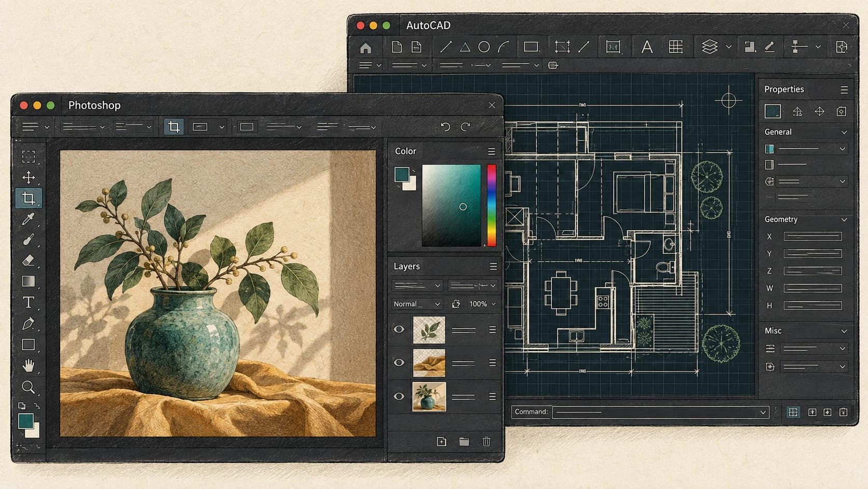Toggle the grid display in AutoCAD status bar
This screenshot has height=489, width=868.
pyautogui.click(x=793, y=412)
